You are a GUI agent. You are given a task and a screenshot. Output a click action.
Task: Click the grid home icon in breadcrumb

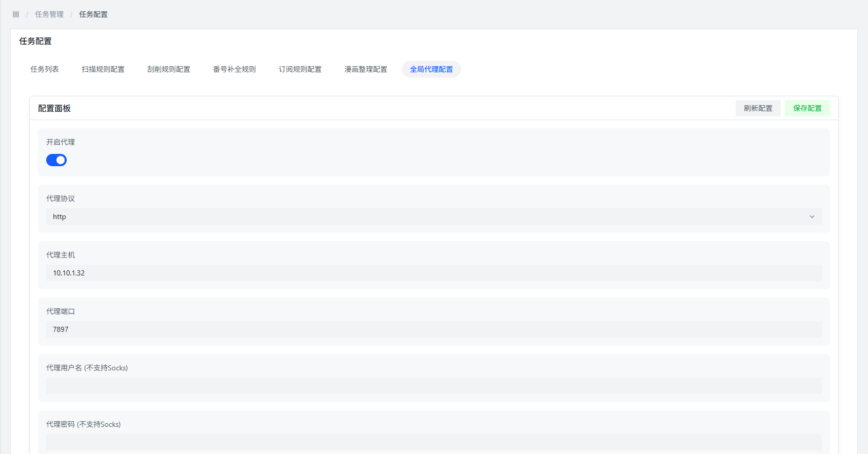[16, 14]
